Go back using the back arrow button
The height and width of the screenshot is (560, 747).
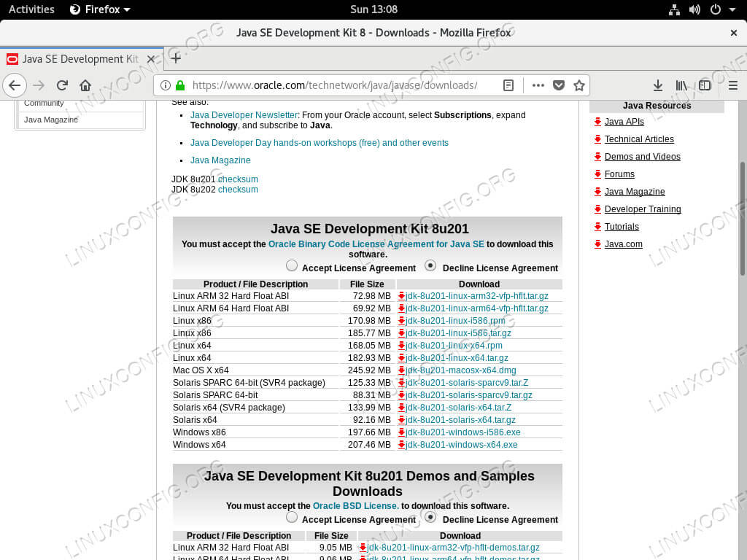[x=15, y=86]
